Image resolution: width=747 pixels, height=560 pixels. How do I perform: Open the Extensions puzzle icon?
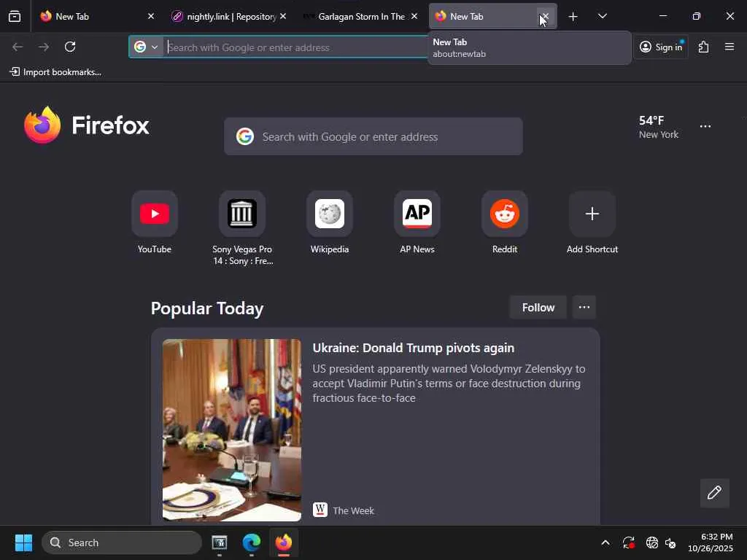click(x=704, y=47)
